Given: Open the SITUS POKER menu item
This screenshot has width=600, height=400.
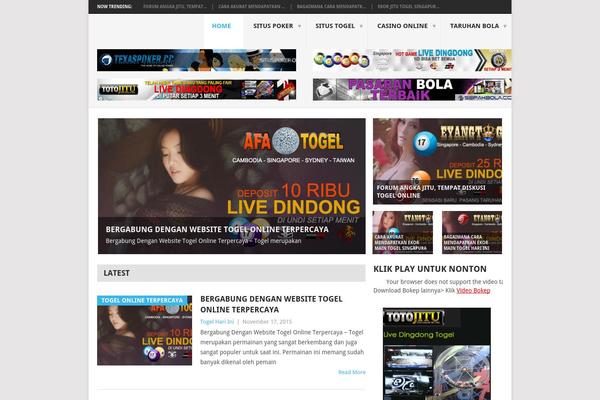Looking at the screenshot, I should pos(273,26).
